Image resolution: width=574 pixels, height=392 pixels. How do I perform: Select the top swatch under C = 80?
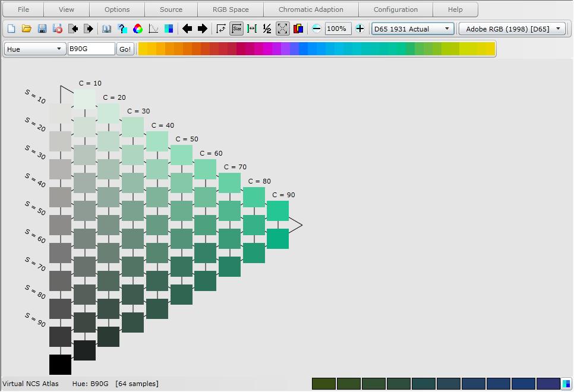pos(254,197)
